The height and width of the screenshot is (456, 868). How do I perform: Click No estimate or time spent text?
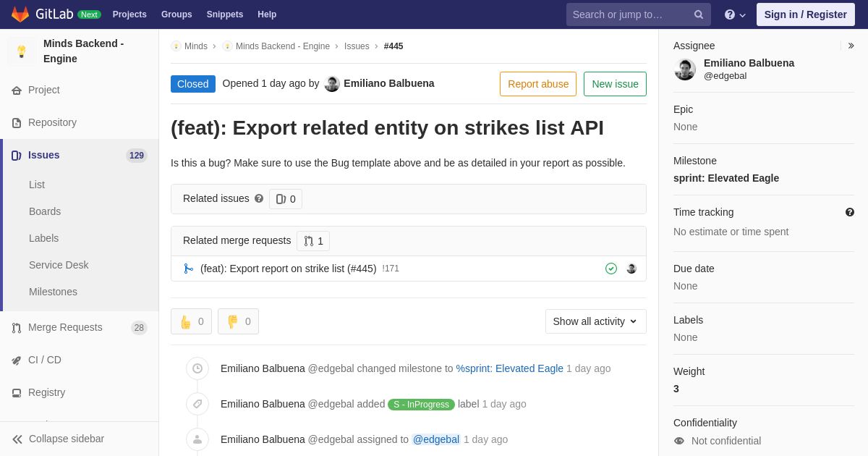[731, 232]
